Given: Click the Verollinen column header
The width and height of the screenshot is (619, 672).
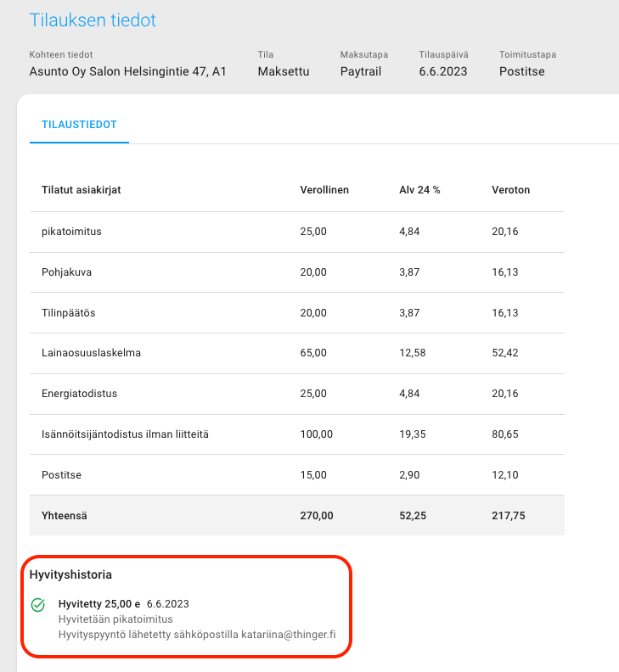Looking at the screenshot, I should [324, 190].
